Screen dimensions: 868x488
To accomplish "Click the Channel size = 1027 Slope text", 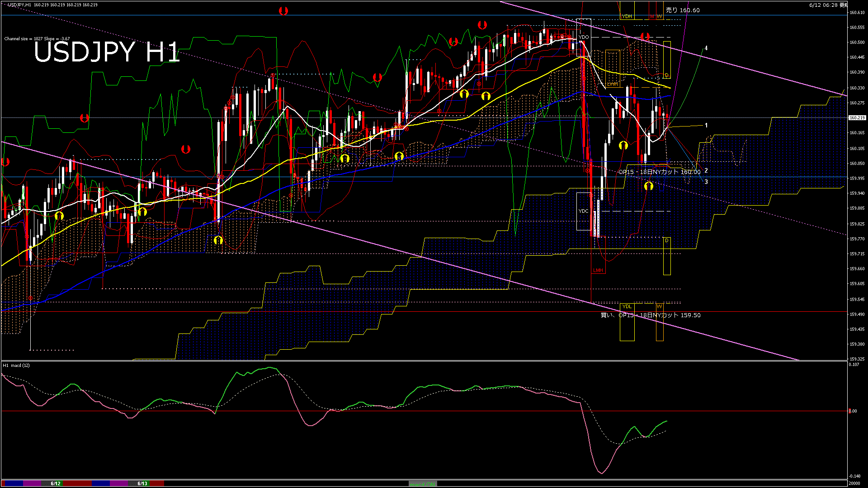I will click(x=37, y=39).
